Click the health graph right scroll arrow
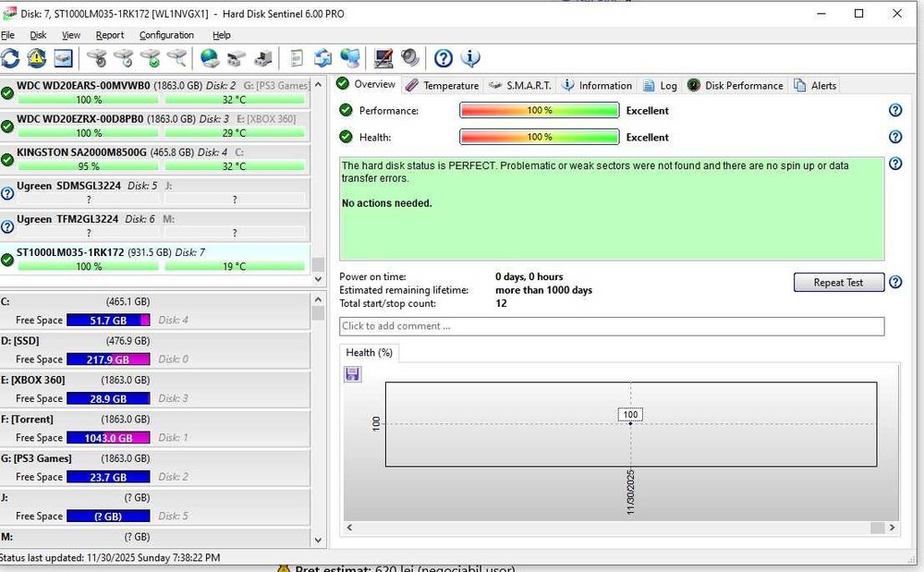924x572 pixels. coord(893,528)
